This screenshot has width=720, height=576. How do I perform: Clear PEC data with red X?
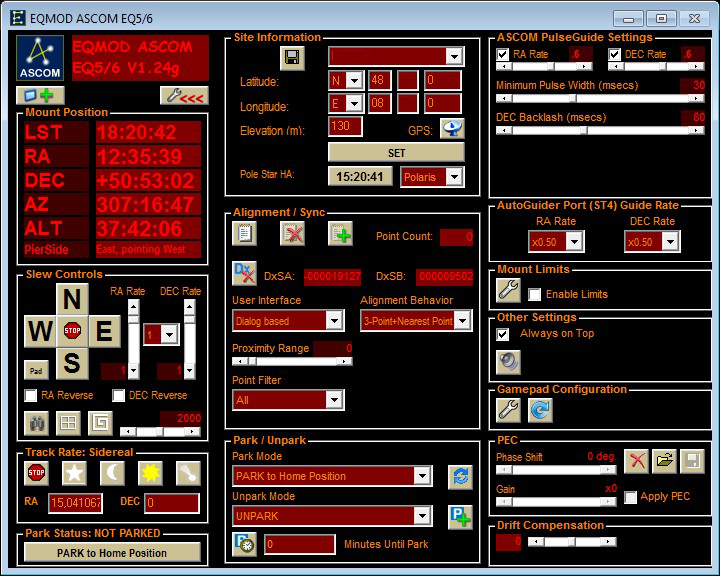pos(636,461)
